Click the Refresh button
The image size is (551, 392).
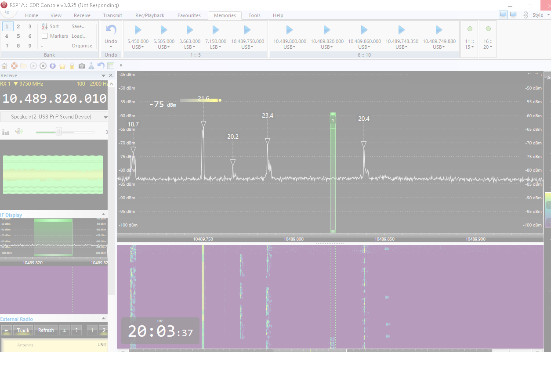[46, 331]
